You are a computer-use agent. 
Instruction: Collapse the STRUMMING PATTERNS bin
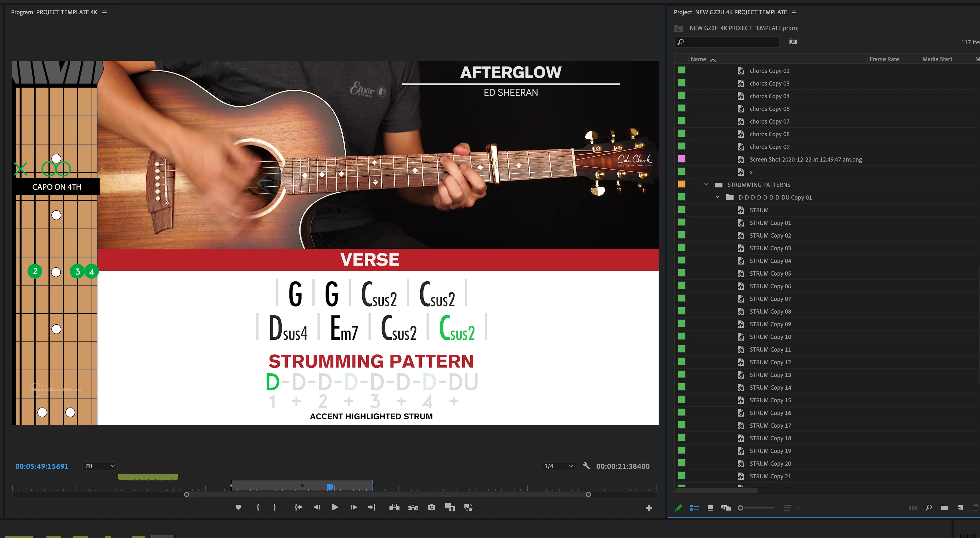tap(706, 185)
